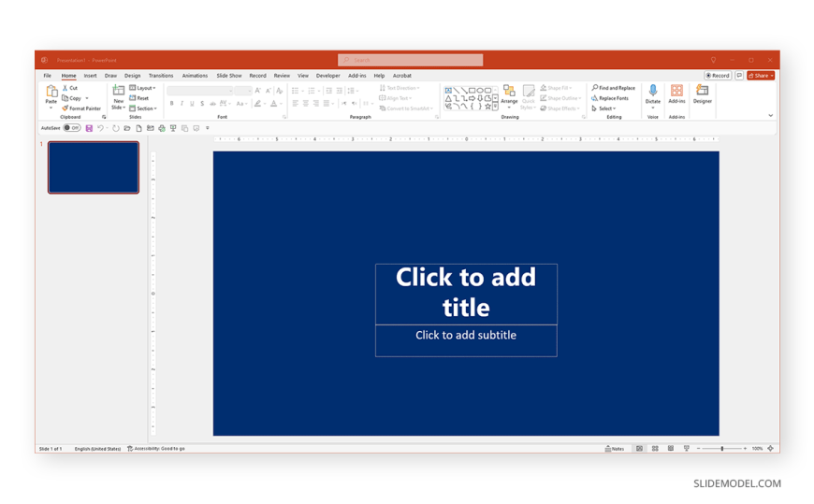Click the Paste clipboard icon
814x504 pixels.
coord(51,92)
